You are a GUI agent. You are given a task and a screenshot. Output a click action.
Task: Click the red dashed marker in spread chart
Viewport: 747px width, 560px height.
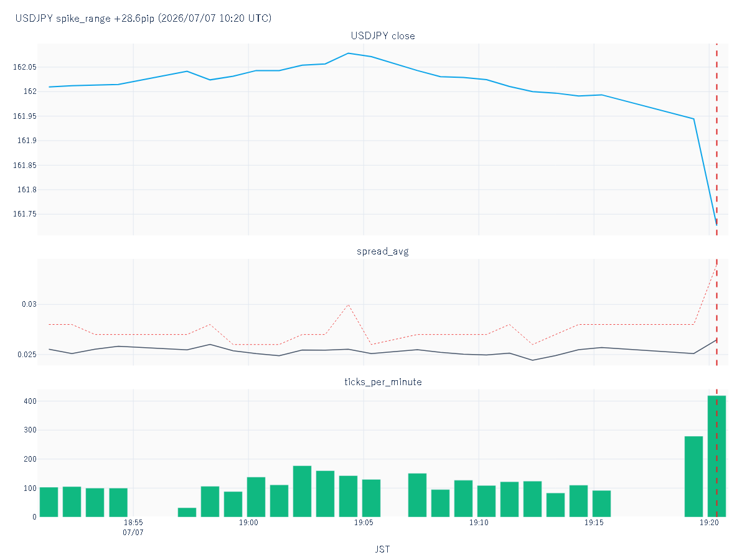click(716, 312)
